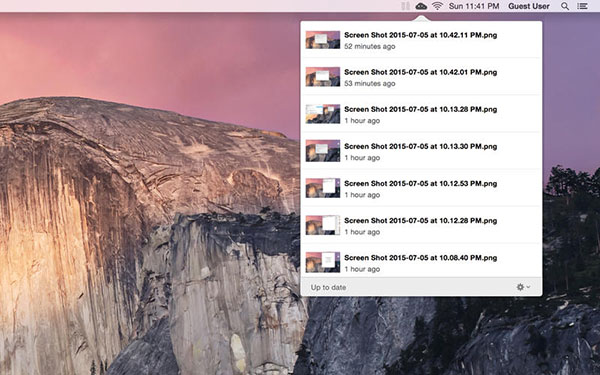Select file name Screen Shot 2015-07-05 at 10.12.53 PM.png

(421, 183)
